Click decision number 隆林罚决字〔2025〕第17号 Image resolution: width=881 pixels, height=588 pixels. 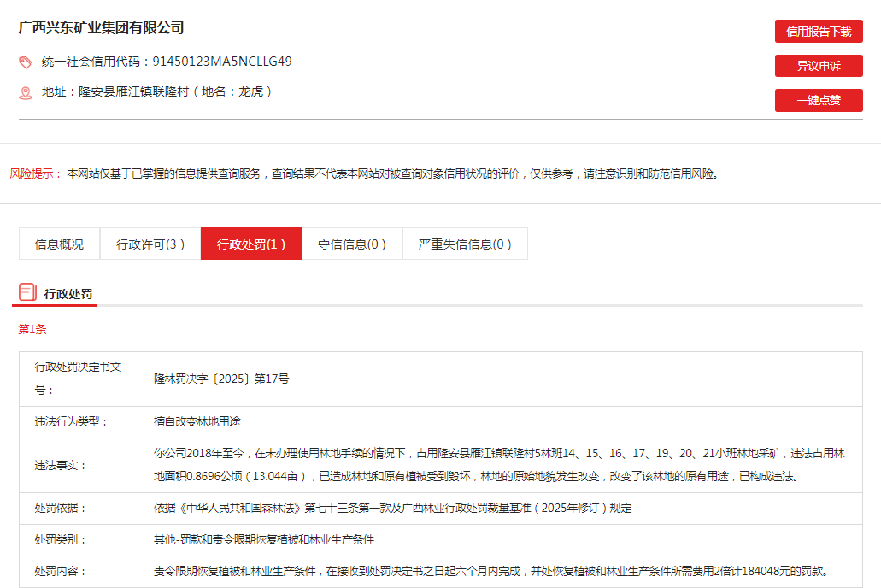221,379
